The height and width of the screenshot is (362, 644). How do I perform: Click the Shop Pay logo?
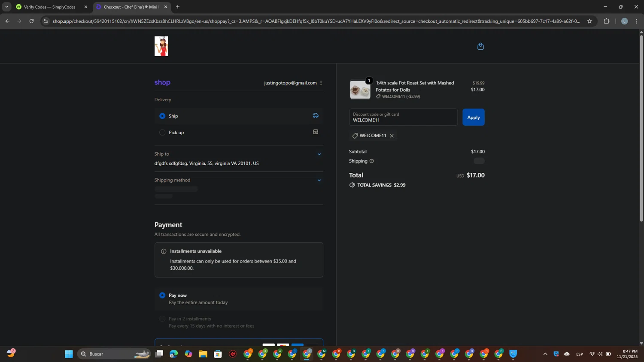click(x=162, y=83)
